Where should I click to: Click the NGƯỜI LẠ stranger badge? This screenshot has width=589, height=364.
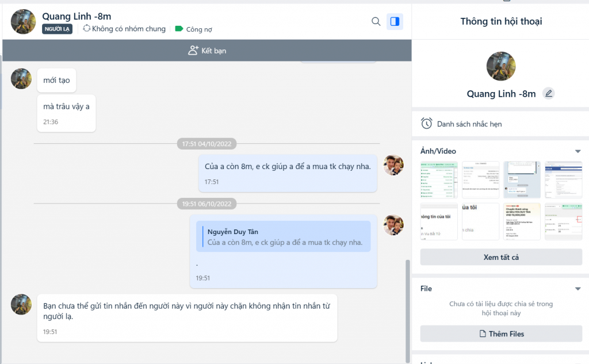click(57, 29)
